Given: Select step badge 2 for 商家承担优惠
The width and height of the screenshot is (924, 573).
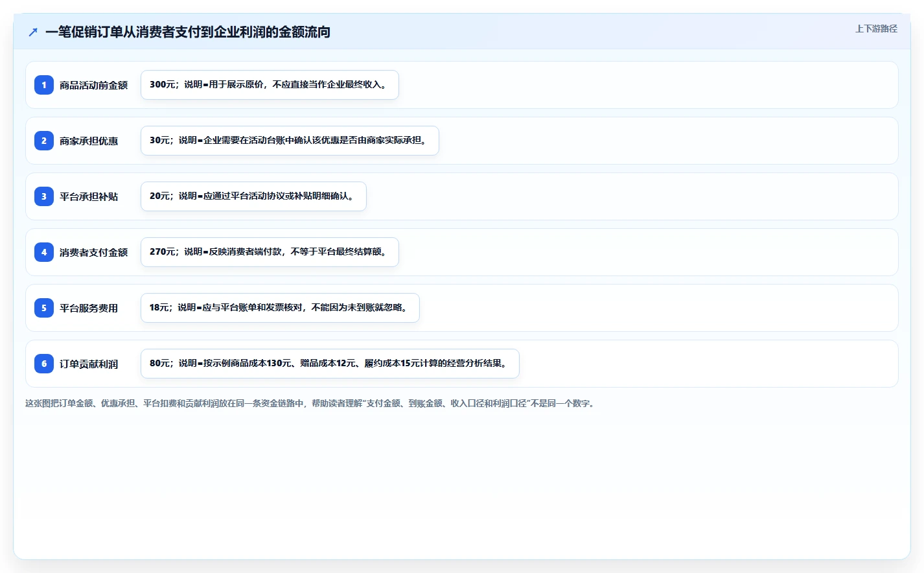Looking at the screenshot, I should click(44, 141).
